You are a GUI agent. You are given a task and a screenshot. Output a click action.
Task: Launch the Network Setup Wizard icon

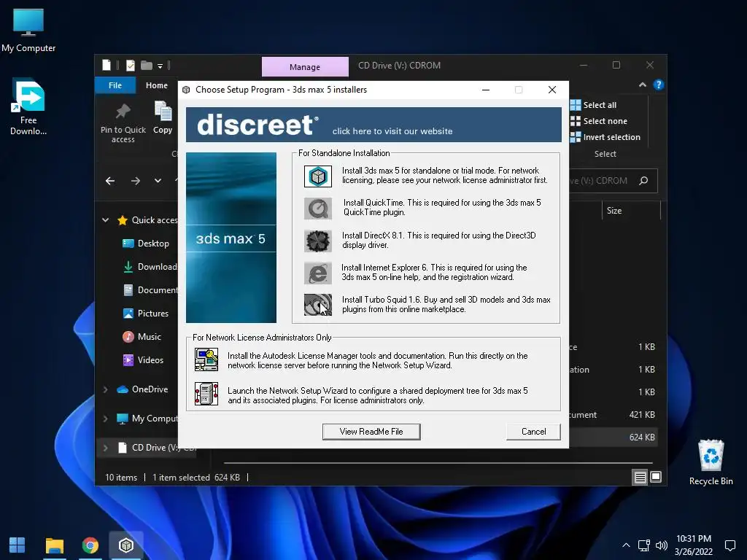[x=206, y=394]
